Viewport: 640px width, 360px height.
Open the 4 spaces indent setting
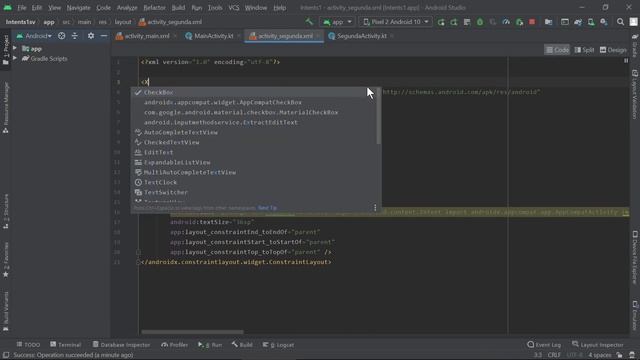(x=600, y=355)
